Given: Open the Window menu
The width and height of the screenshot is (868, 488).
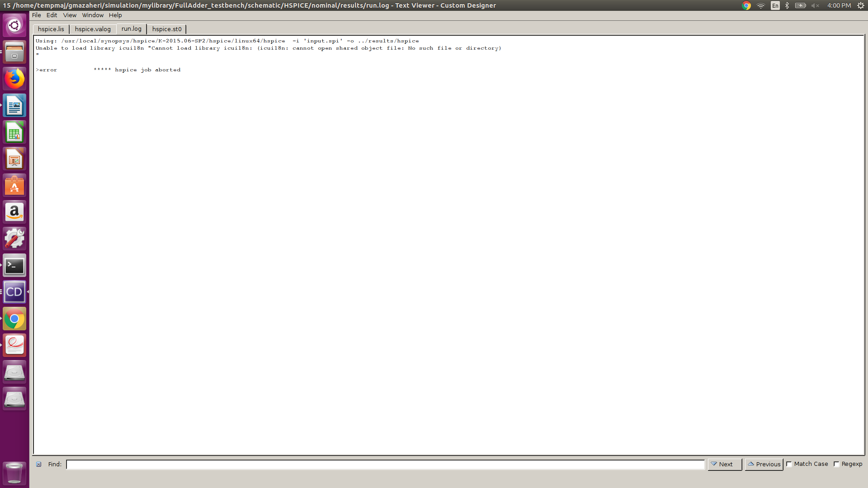Looking at the screenshot, I should click(x=93, y=15).
